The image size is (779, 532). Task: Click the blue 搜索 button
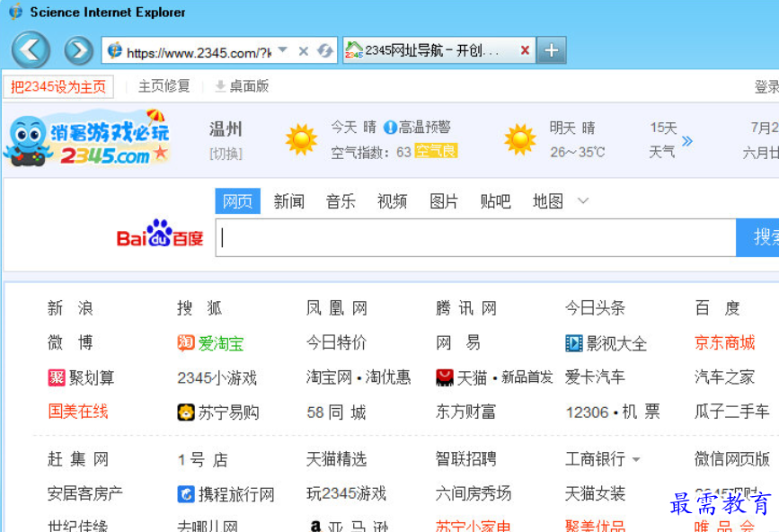click(x=757, y=238)
